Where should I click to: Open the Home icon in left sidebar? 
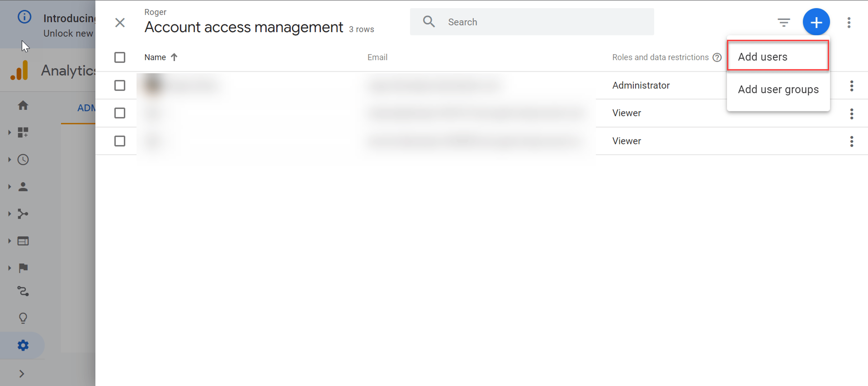[x=23, y=105]
